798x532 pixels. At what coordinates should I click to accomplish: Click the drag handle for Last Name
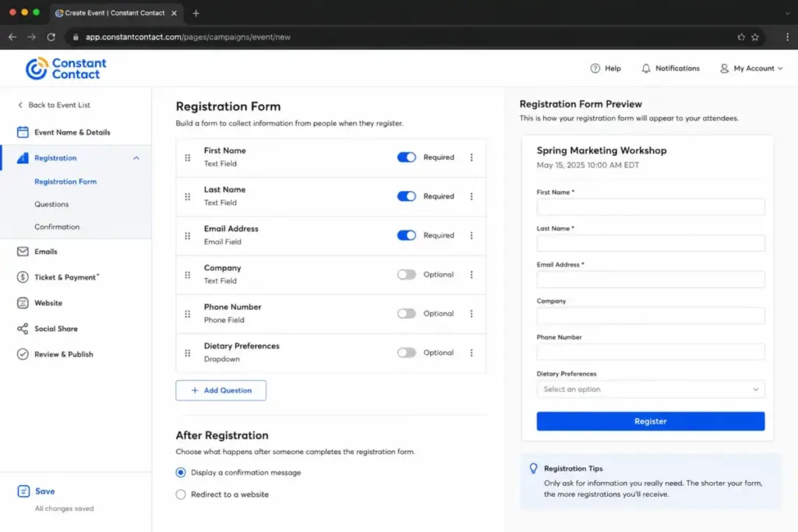pyautogui.click(x=188, y=197)
